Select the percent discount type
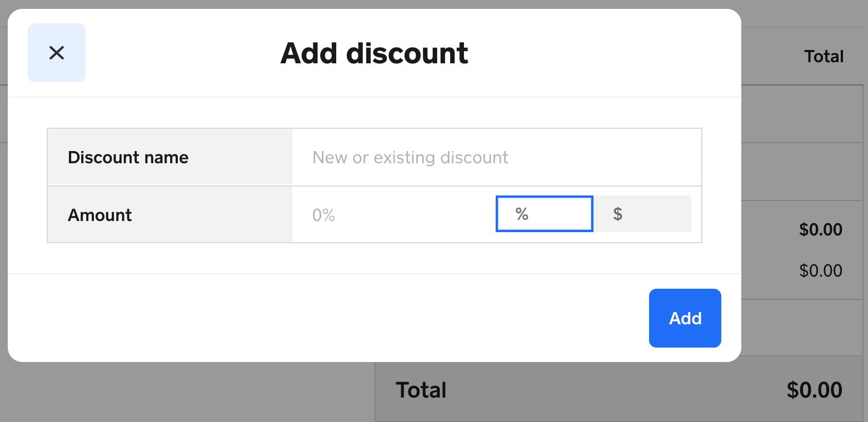The width and height of the screenshot is (868, 422). coord(544,214)
